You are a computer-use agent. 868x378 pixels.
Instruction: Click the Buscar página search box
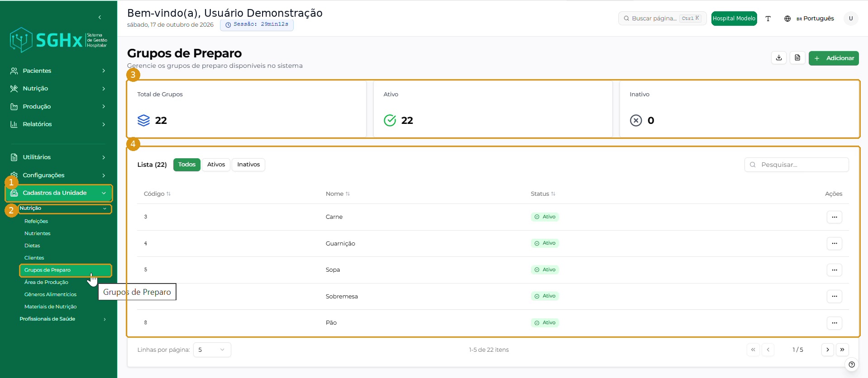coord(662,19)
